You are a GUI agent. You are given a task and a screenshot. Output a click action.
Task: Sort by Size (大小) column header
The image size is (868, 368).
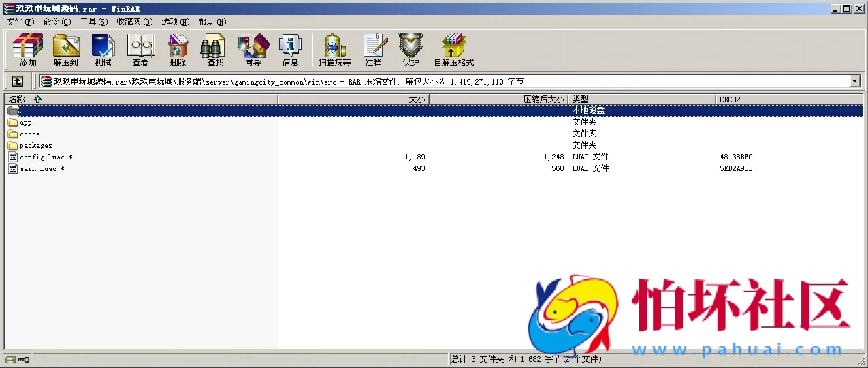click(354, 99)
